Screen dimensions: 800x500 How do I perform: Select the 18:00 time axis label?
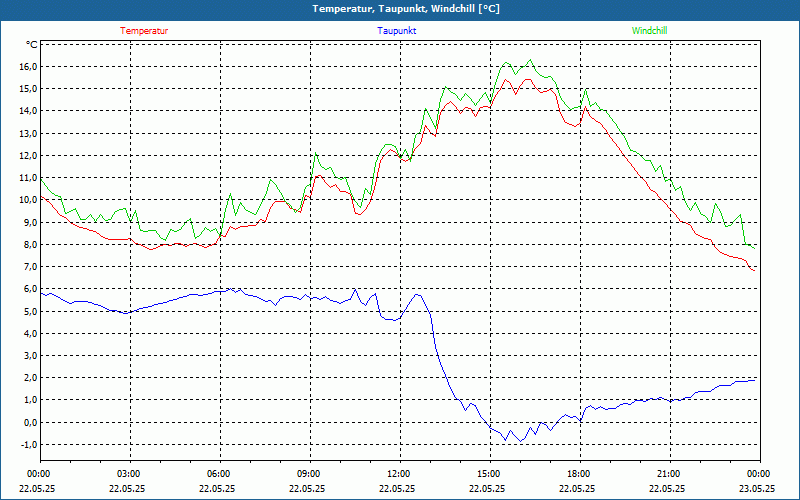click(578, 474)
